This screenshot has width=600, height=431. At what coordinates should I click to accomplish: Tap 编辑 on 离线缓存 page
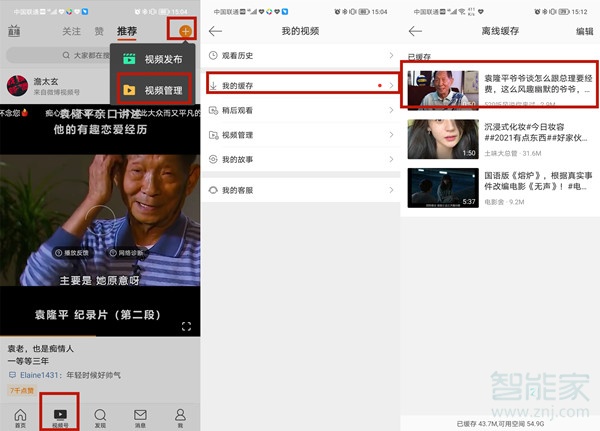(x=584, y=31)
